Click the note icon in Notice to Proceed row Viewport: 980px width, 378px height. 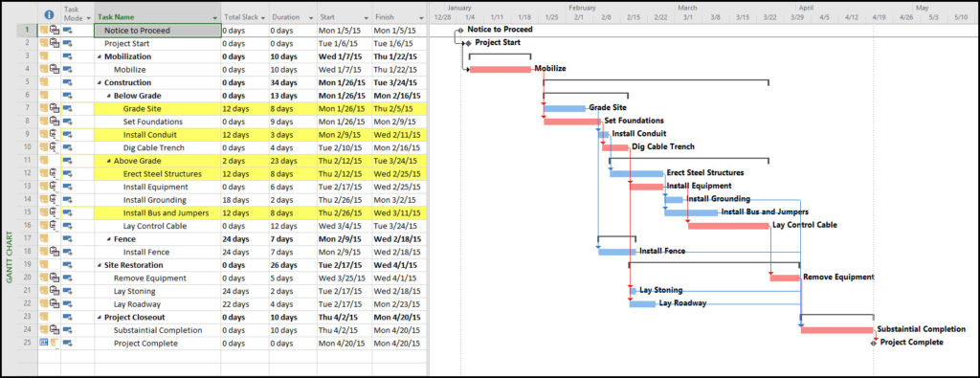[44, 30]
